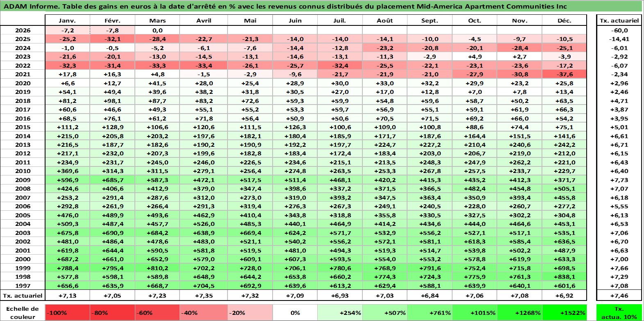
Task: Click the Août column header
Action: tap(385, 20)
